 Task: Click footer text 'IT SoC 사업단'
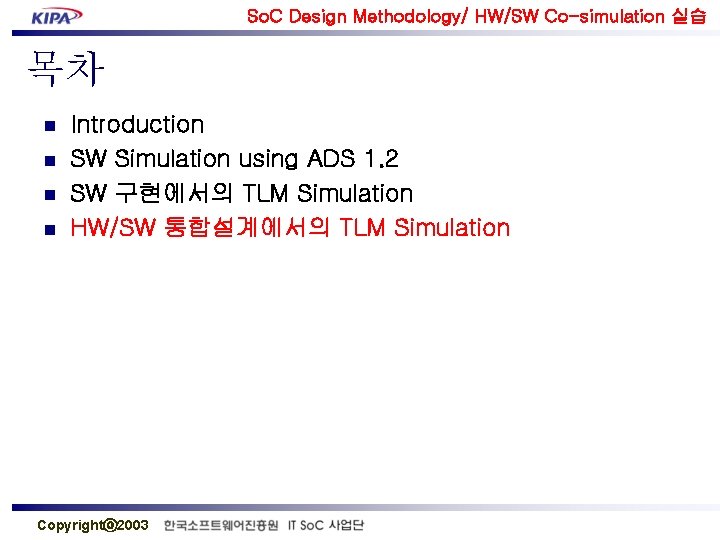click(326, 525)
